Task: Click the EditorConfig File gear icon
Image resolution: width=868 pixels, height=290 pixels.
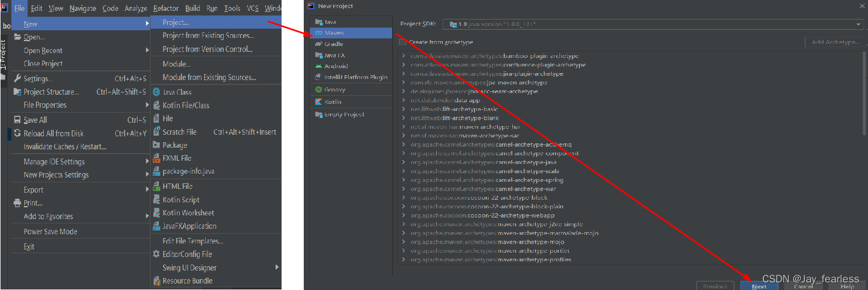Action: coord(156,254)
